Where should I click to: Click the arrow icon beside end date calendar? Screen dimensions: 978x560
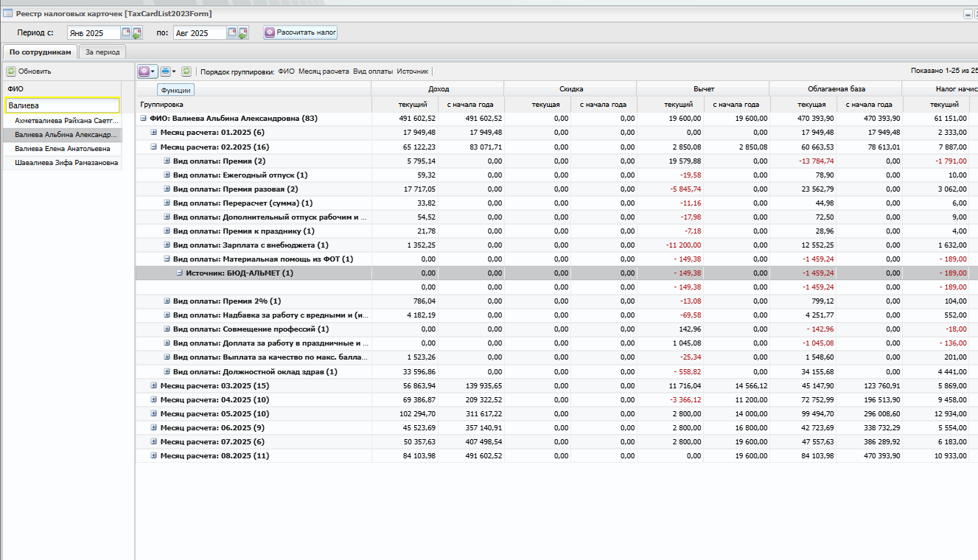tap(242, 32)
